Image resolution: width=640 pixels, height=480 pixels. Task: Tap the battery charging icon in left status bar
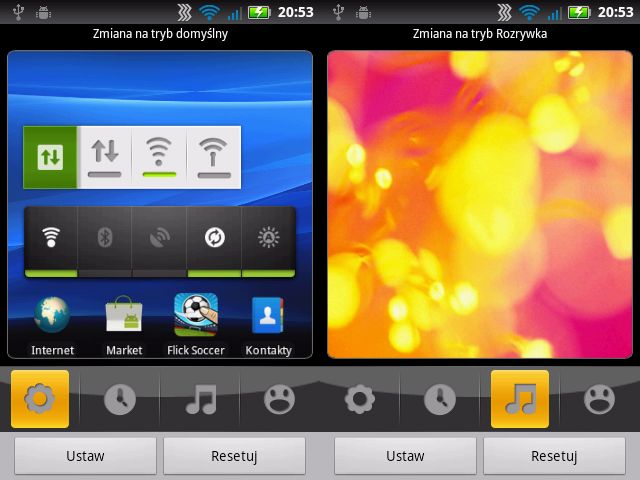(259, 12)
